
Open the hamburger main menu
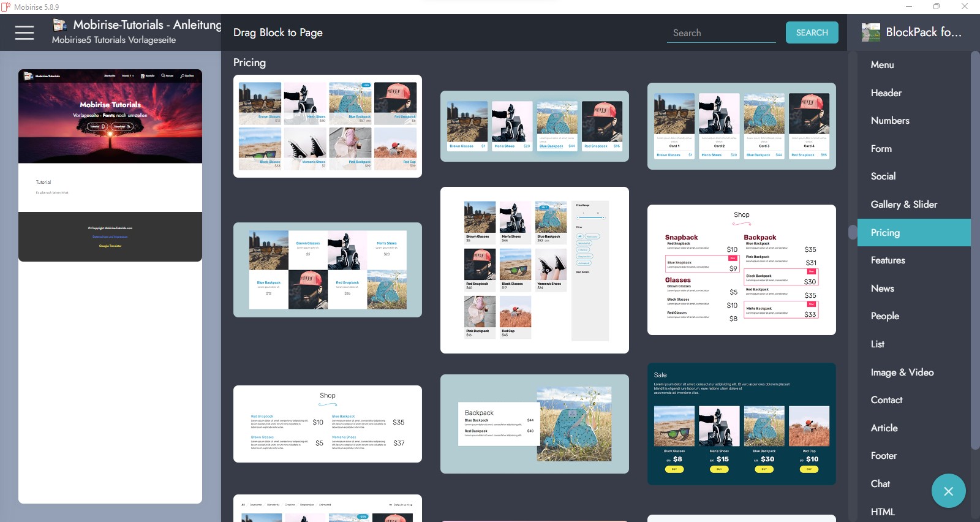24,32
